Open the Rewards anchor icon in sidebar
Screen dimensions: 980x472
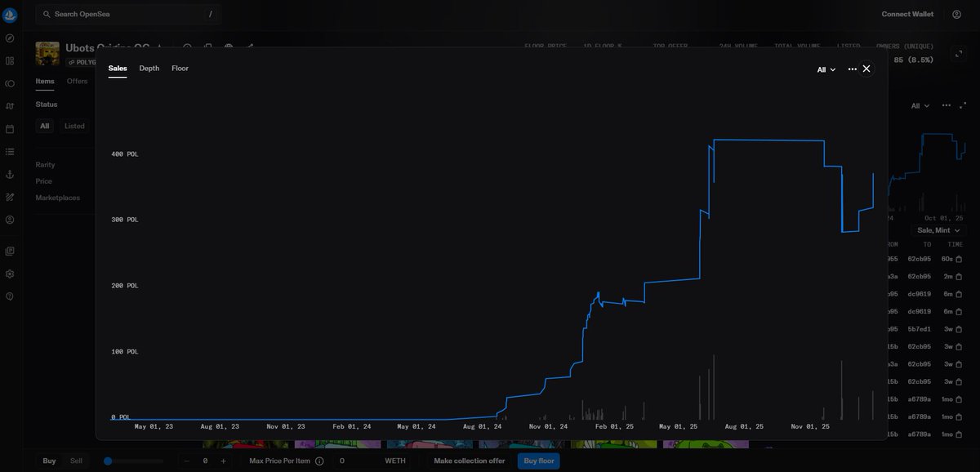[x=10, y=175]
